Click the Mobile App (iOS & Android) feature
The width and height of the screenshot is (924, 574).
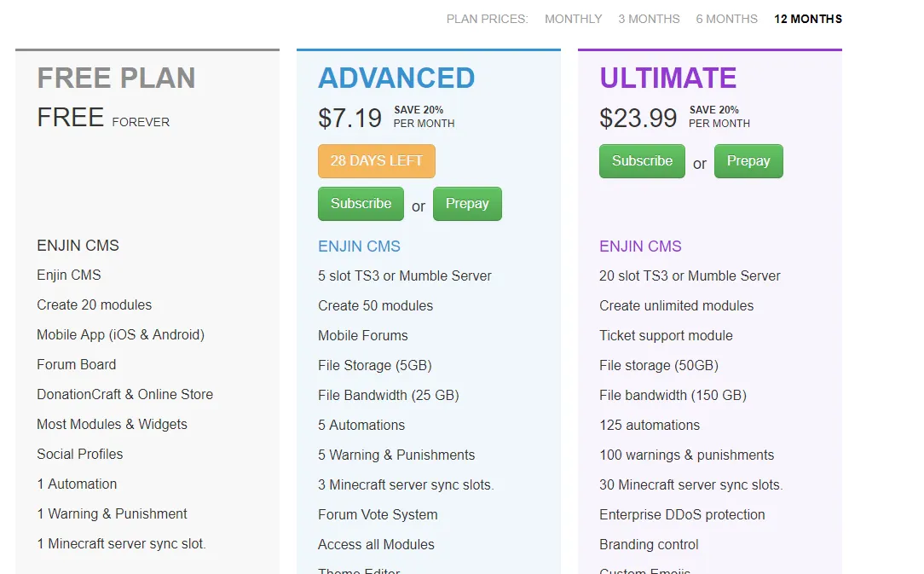tap(120, 334)
